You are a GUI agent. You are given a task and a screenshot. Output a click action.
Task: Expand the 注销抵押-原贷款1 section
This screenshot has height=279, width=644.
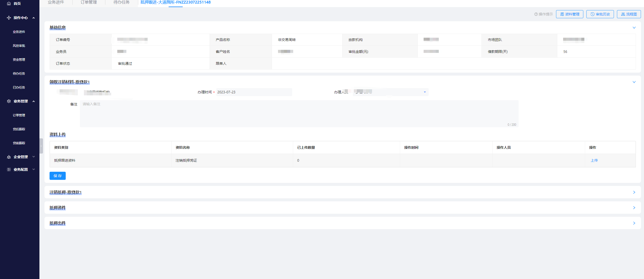[634, 192]
